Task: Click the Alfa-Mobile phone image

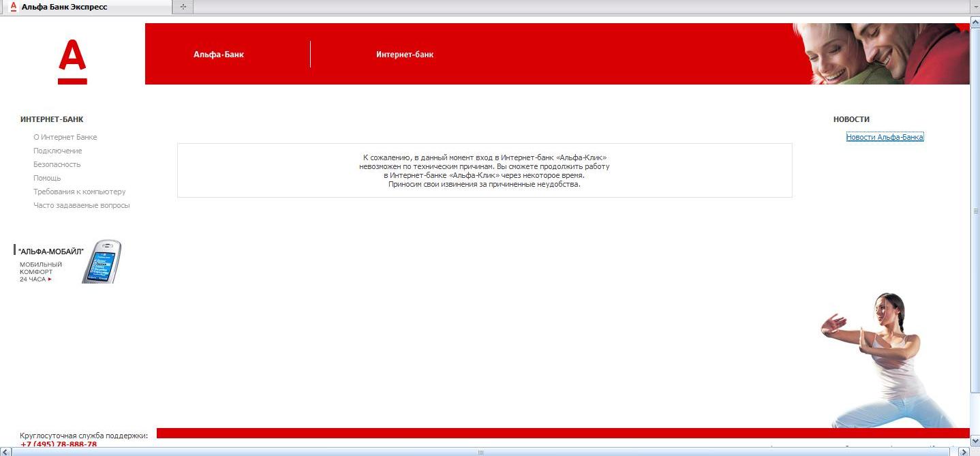Action: coord(102,262)
